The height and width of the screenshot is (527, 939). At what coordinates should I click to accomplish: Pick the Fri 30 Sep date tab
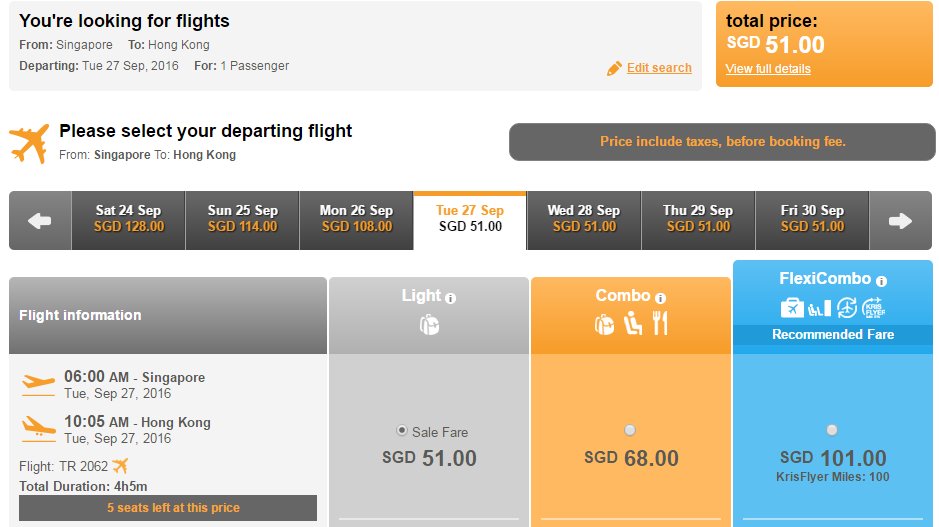[812, 220]
